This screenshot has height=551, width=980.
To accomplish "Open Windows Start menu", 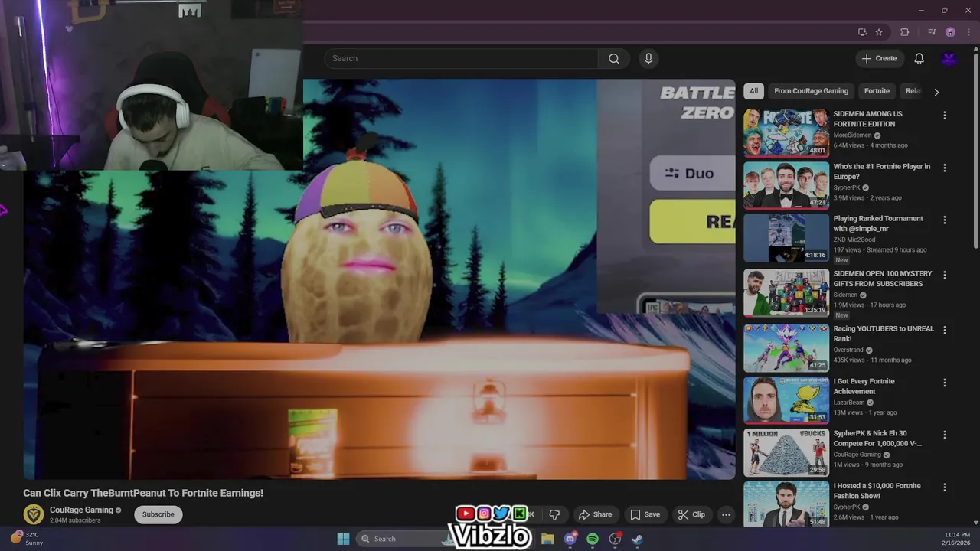I will pos(344,539).
